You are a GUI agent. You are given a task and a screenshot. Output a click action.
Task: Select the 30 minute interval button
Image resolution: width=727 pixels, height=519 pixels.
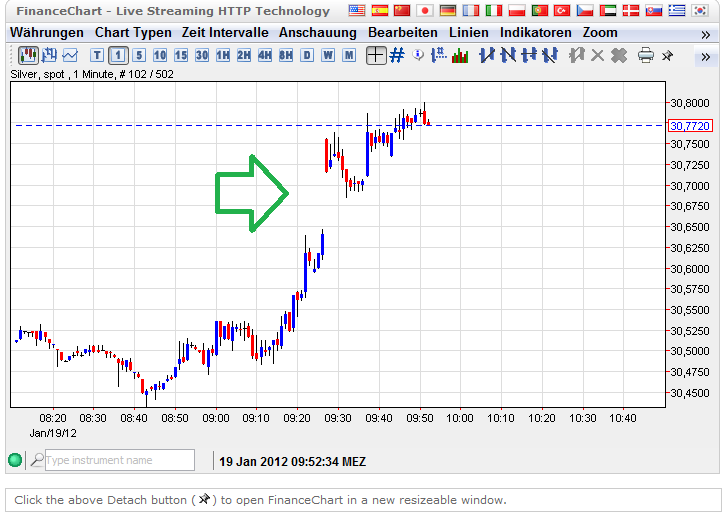pyautogui.click(x=202, y=56)
